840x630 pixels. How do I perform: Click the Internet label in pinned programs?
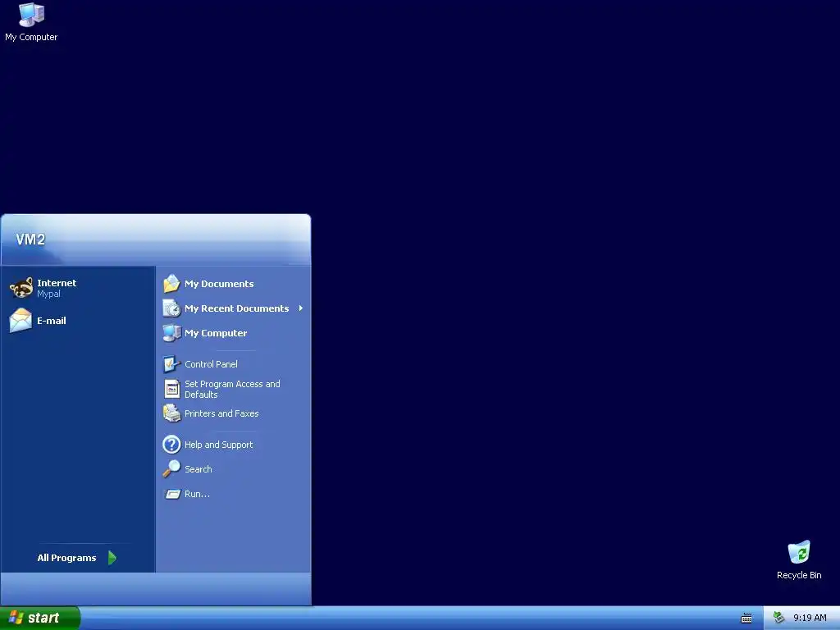click(x=57, y=283)
